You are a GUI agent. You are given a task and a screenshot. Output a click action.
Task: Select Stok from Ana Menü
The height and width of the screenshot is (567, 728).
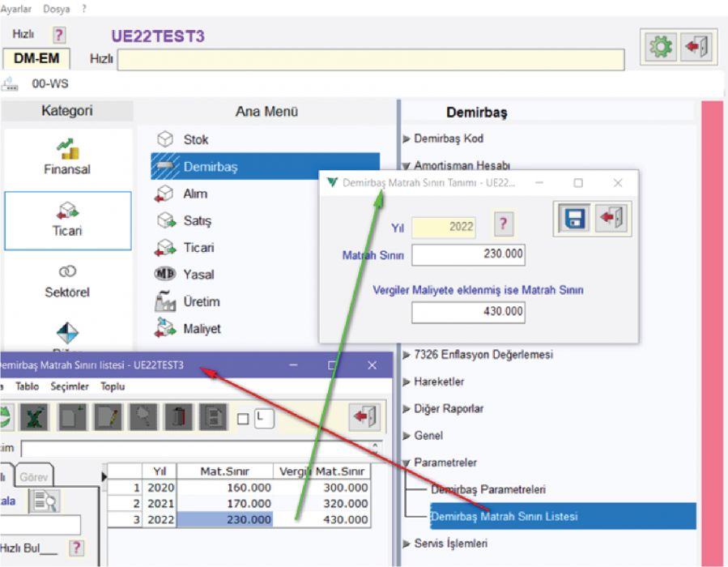pyautogui.click(x=195, y=139)
